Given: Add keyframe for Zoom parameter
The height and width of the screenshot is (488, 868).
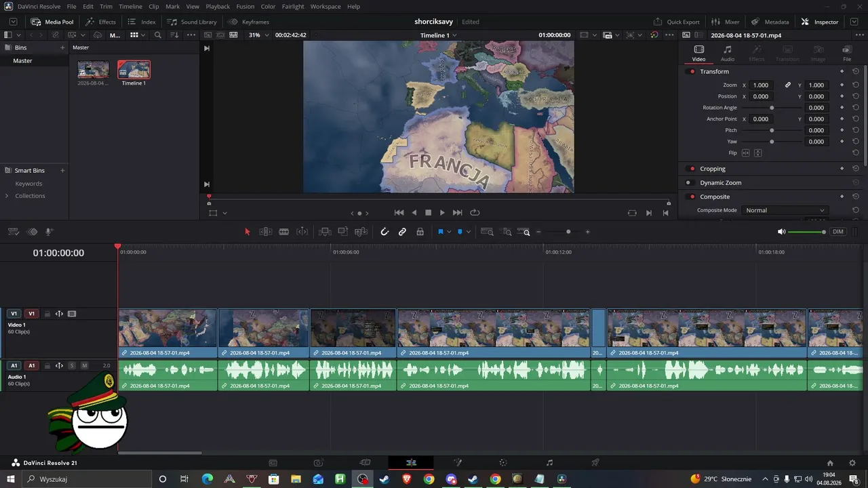Looking at the screenshot, I should point(842,85).
